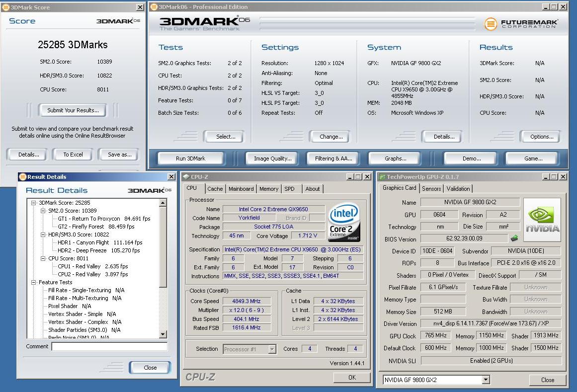Image resolution: width=577 pixels, height=392 pixels.
Task: Click the CPU-Z window title icon
Action: coord(186,177)
